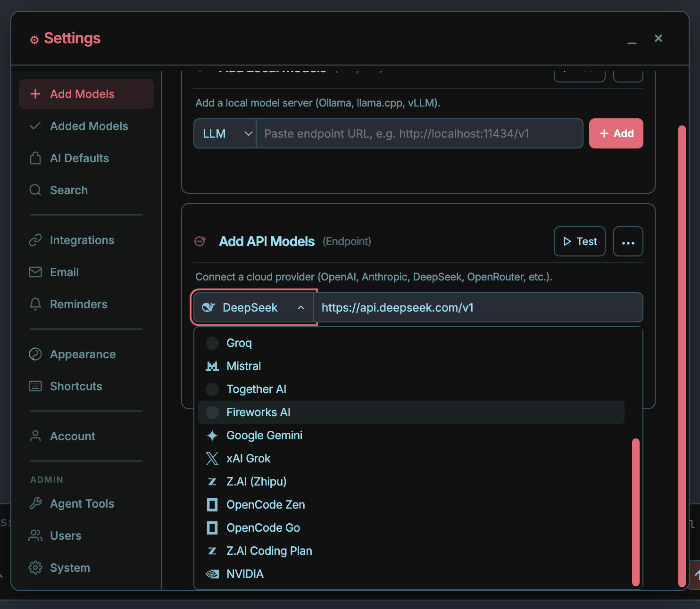
Task: Click the Fireworks AI placeholder icon
Action: (212, 412)
